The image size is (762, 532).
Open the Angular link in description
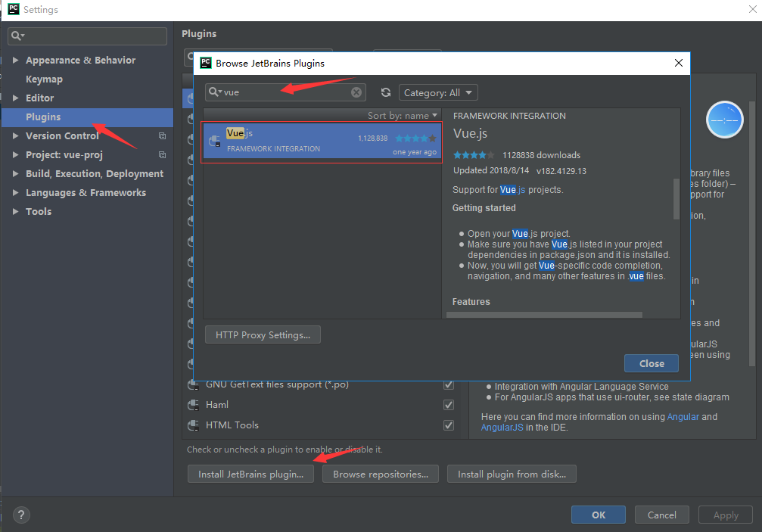pos(683,417)
